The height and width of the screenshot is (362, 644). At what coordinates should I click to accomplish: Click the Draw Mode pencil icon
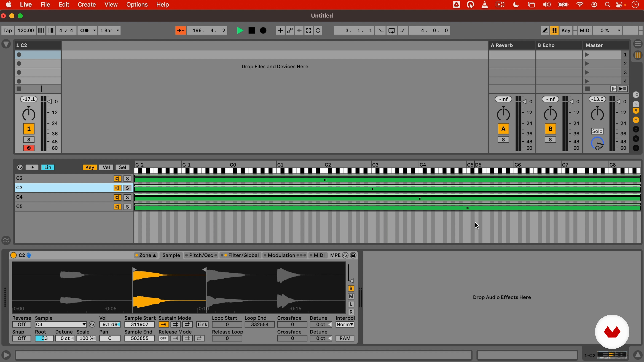(x=545, y=31)
